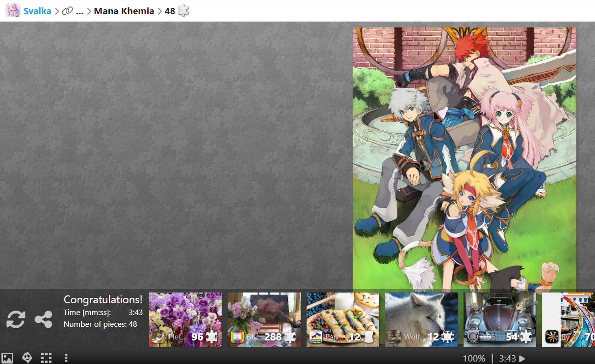This screenshot has height=364, width=595.
Task: Open the three-dot more options menu
Action: (66, 358)
